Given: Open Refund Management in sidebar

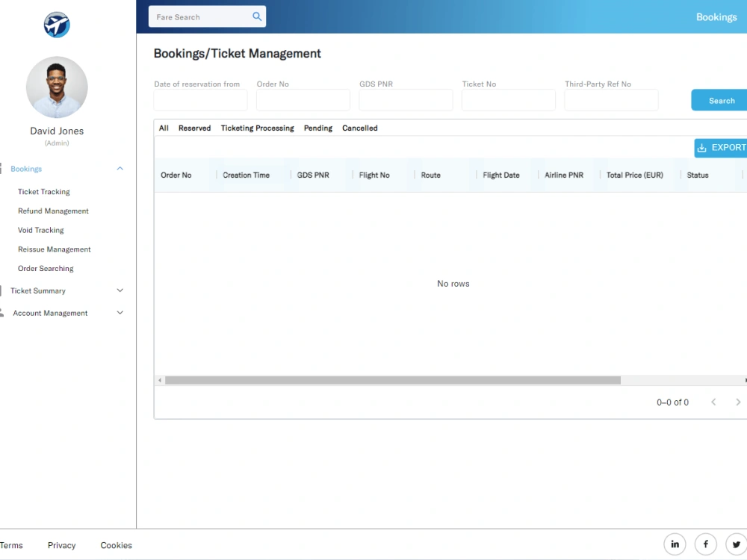Looking at the screenshot, I should click(x=53, y=211).
